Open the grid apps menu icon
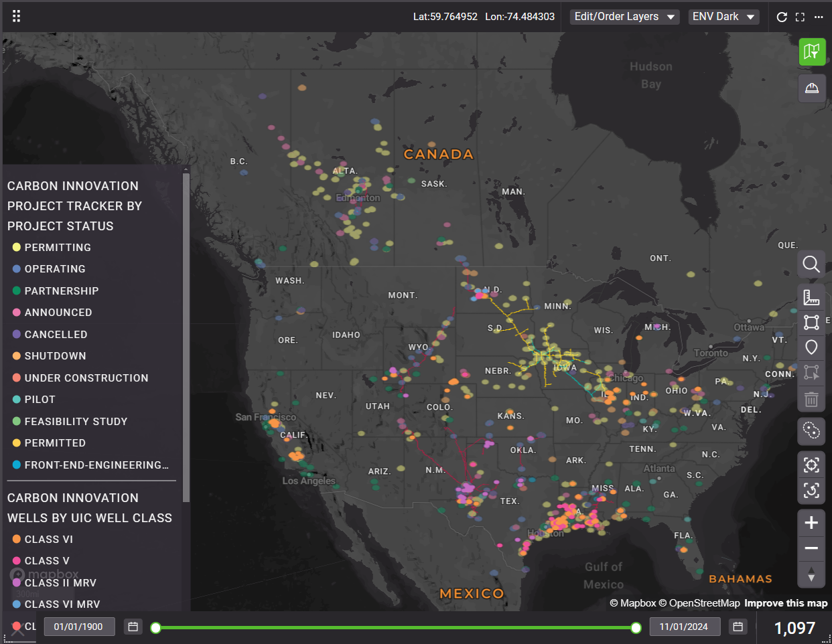 click(17, 16)
